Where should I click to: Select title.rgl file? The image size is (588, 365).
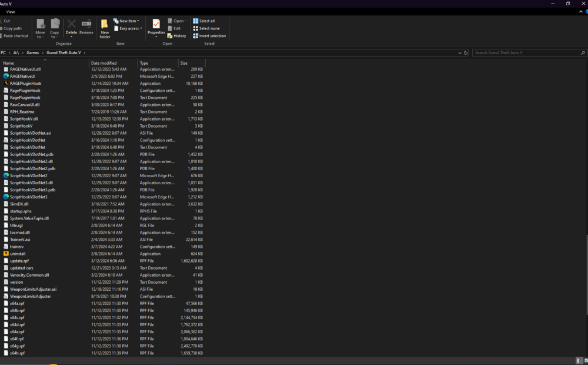(16, 225)
